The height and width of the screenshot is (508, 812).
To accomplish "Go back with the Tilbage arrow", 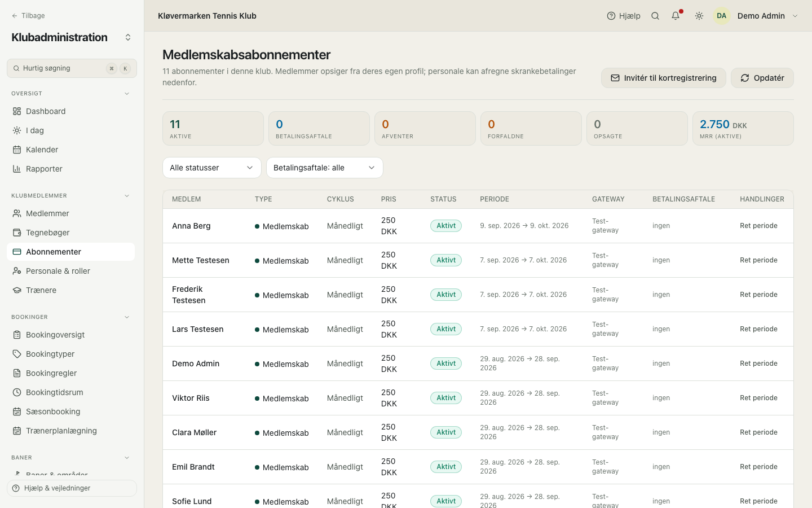I will (28, 16).
